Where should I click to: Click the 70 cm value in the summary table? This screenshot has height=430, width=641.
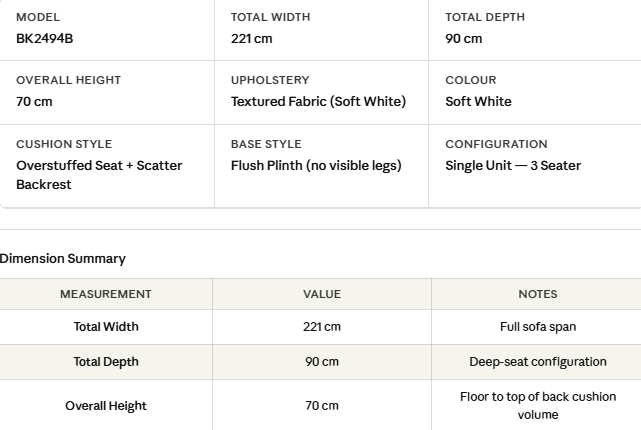322,405
